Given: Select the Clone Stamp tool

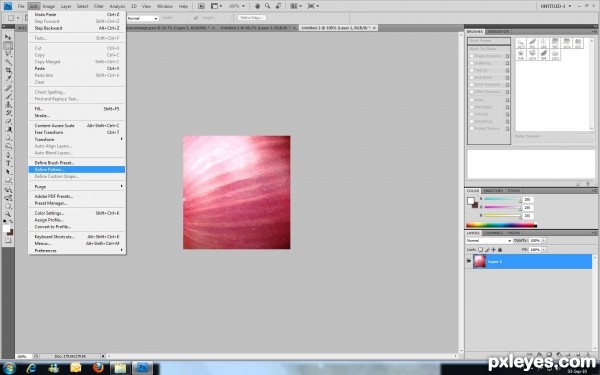Looking at the screenshot, I should point(8,105).
